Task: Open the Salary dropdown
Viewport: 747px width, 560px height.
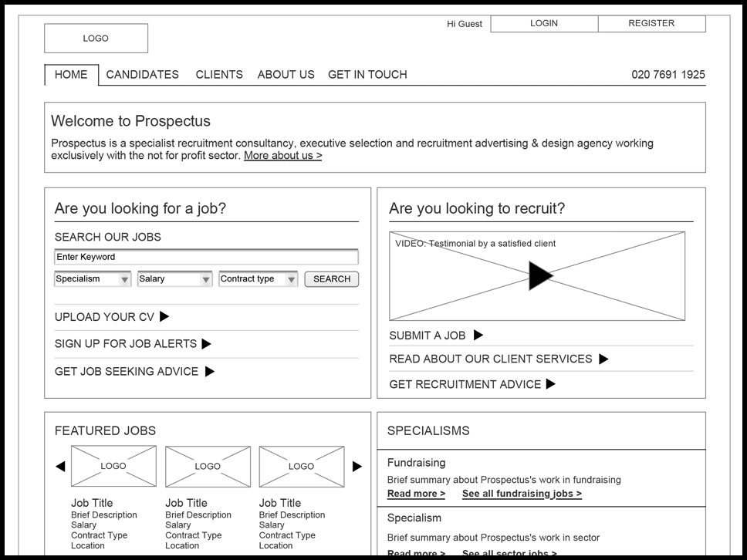Action: 175,279
